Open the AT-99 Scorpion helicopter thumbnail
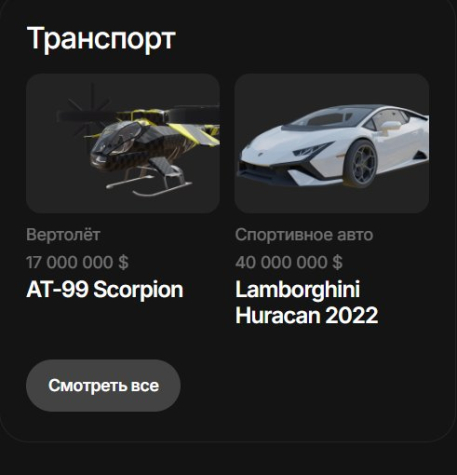Viewport: 457px width, 475px height. click(123, 143)
